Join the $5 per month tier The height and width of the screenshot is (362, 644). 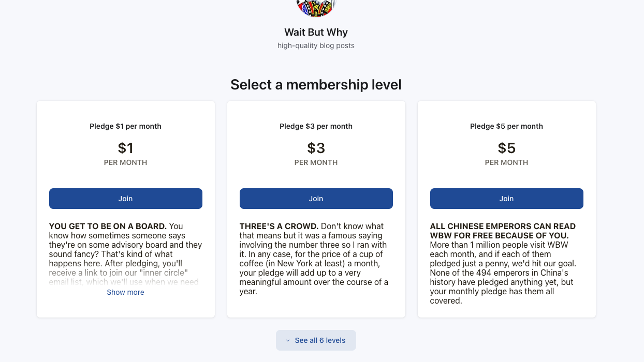click(506, 198)
